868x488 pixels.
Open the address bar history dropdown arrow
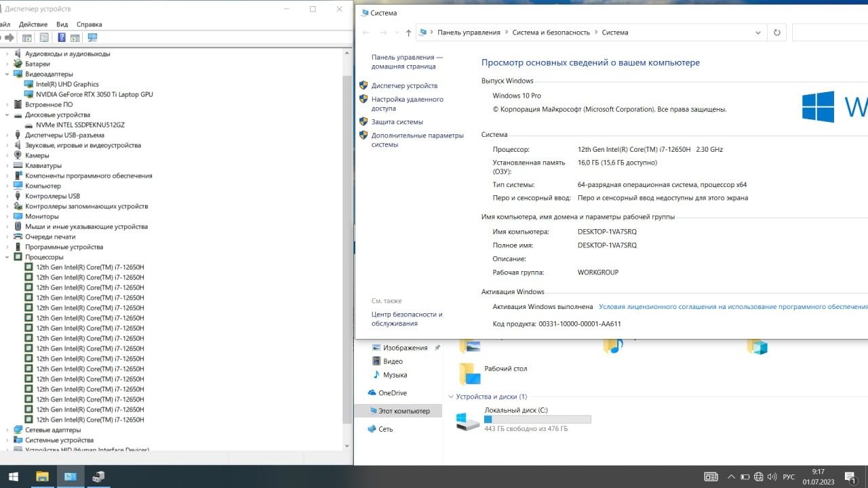[758, 33]
